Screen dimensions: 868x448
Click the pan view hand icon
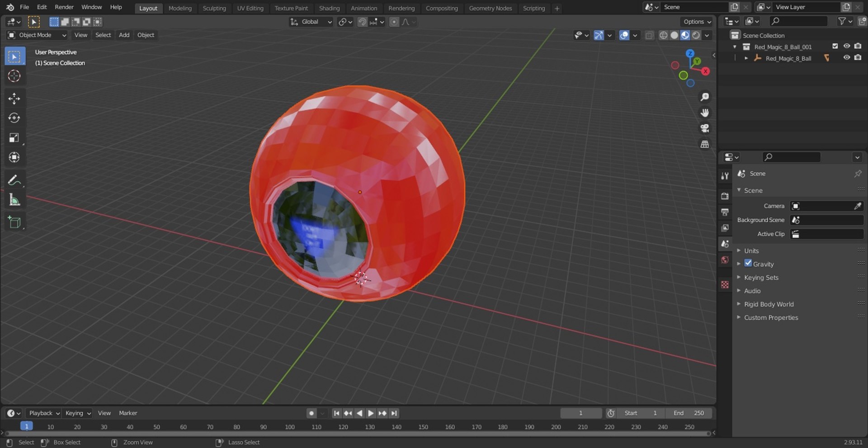tap(704, 113)
